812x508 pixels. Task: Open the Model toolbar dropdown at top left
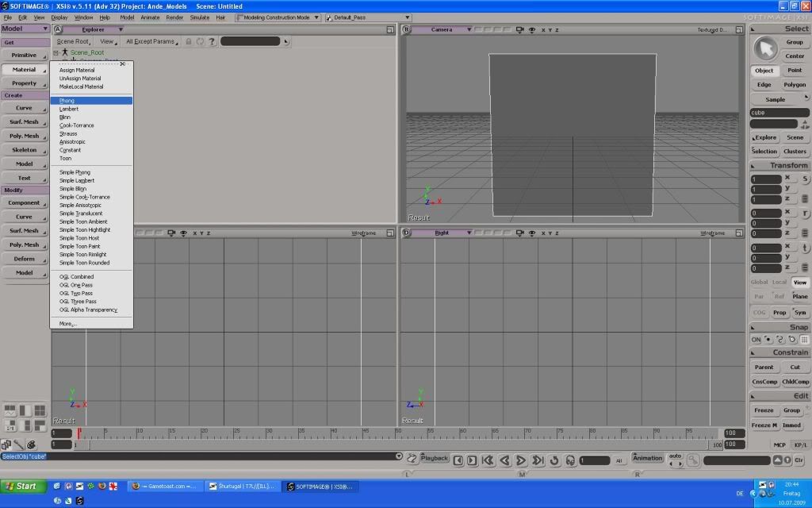click(25, 29)
